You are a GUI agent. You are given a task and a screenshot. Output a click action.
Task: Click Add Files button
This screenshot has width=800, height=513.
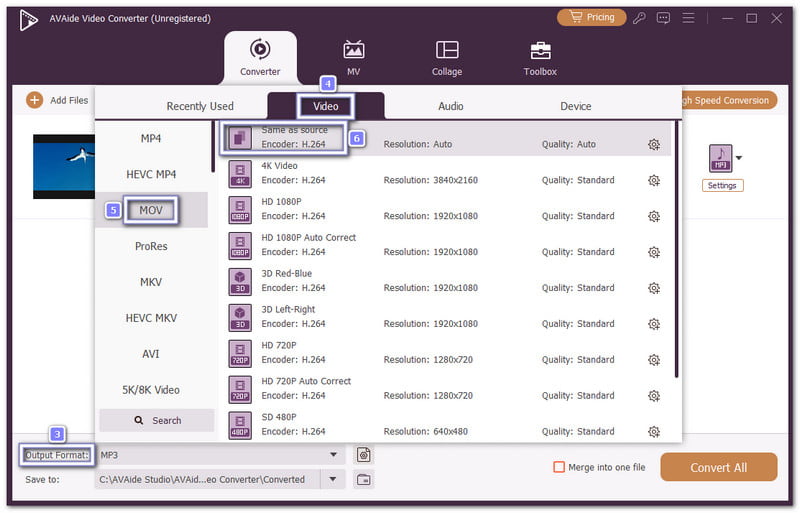[x=57, y=100]
